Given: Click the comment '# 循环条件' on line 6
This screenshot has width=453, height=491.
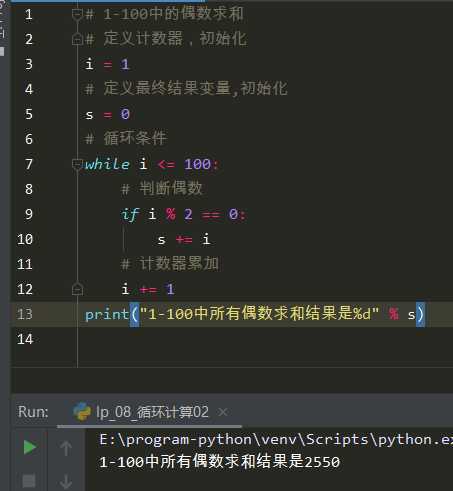Looking at the screenshot, I should point(126,138).
